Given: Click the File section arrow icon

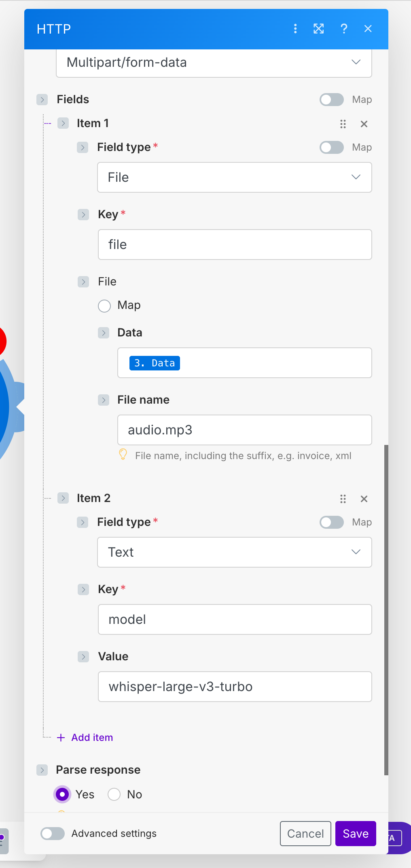Looking at the screenshot, I should (83, 282).
